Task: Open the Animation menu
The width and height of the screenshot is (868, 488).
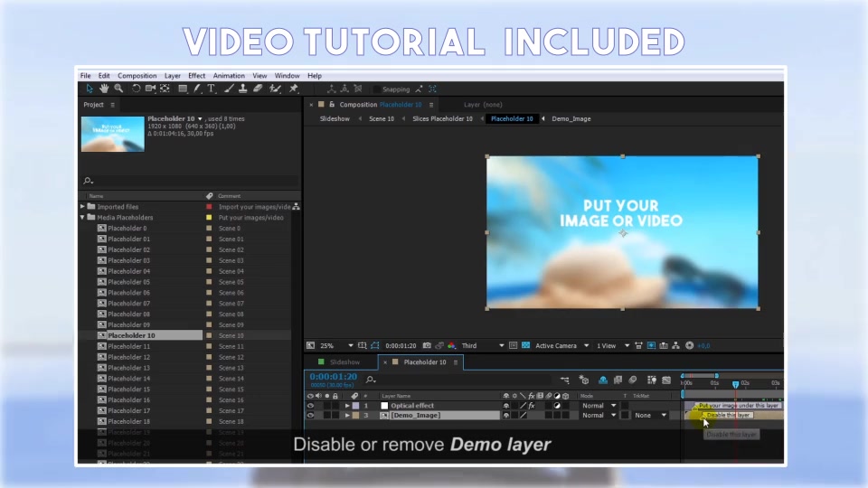Action: (x=229, y=76)
